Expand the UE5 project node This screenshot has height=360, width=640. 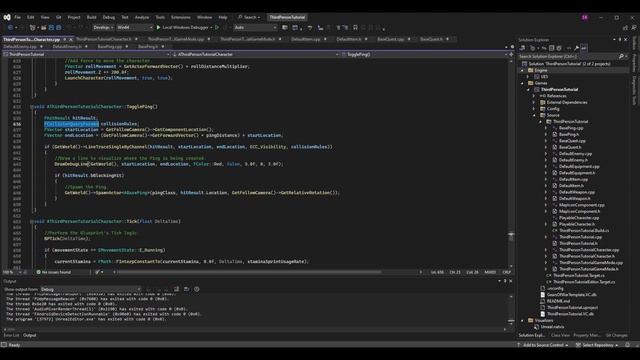pos(528,77)
